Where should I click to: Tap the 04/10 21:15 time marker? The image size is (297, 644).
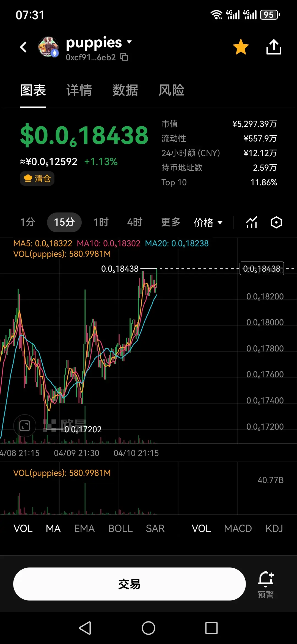136,453
